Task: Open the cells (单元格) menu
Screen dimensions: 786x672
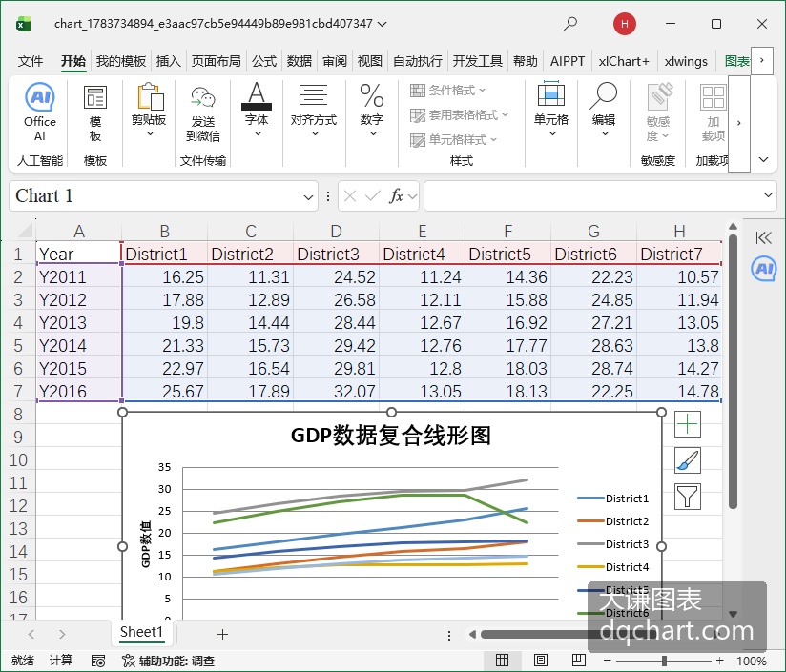Action: point(551,110)
